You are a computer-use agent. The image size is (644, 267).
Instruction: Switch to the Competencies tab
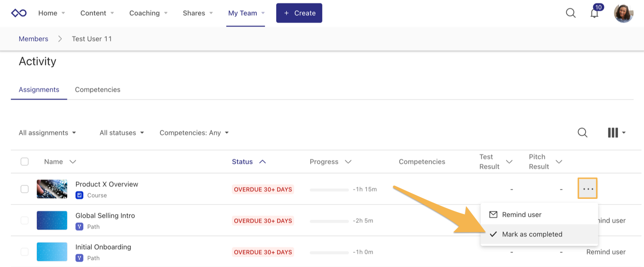pos(98,90)
